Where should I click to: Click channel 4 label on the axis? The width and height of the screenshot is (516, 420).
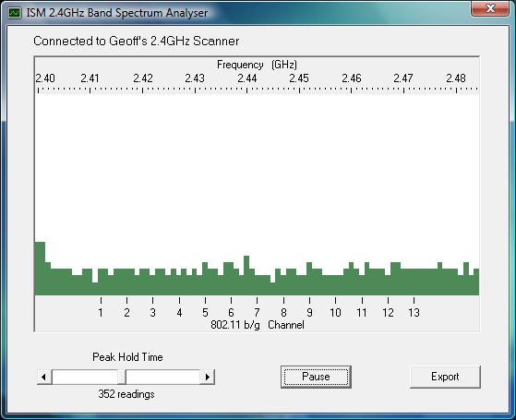tap(179, 312)
